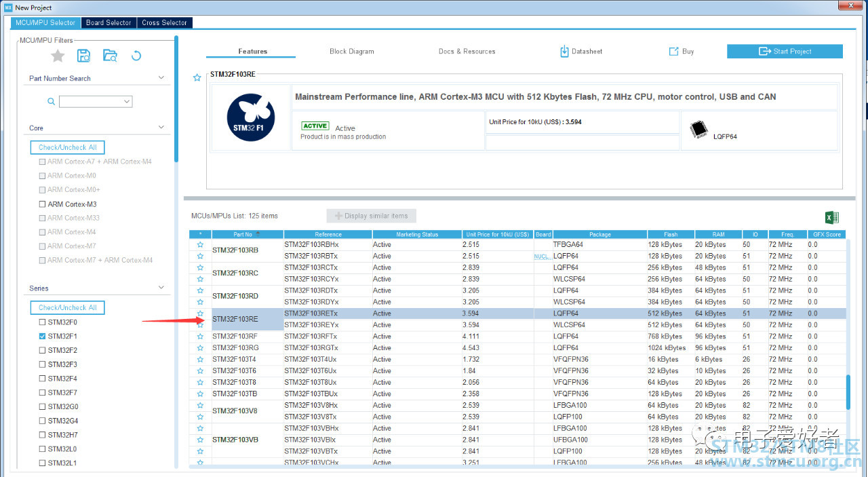Screen dimensions: 868x477
Task: Sort by Unit Price for 10kU column
Action: tap(498, 234)
